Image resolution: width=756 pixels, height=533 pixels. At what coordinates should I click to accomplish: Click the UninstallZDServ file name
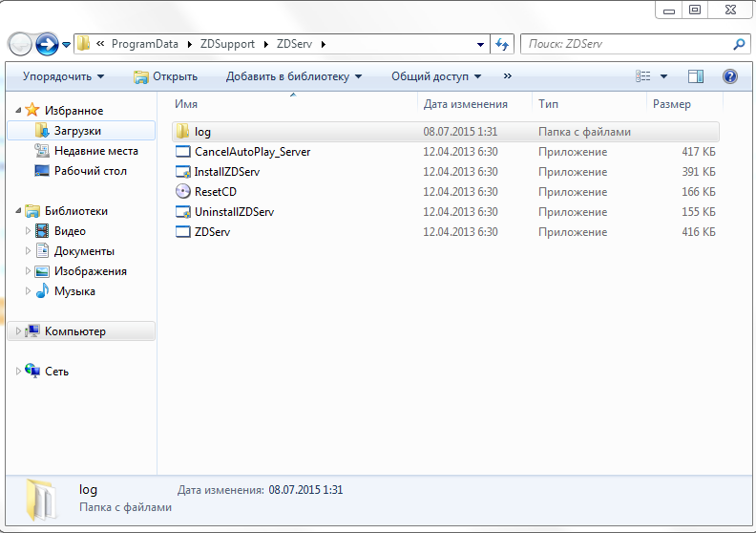234,212
